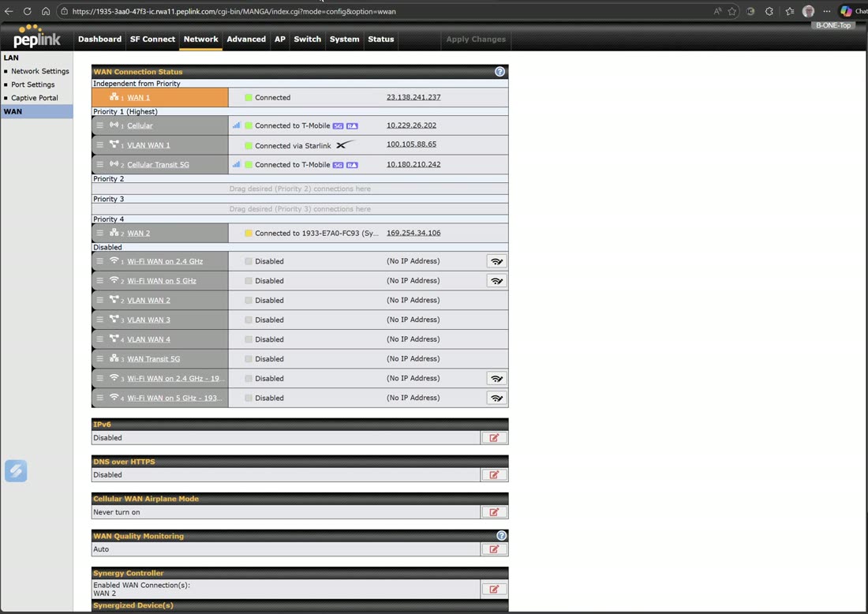
Task: Click the browser address bar URL
Action: click(x=234, y=11)
